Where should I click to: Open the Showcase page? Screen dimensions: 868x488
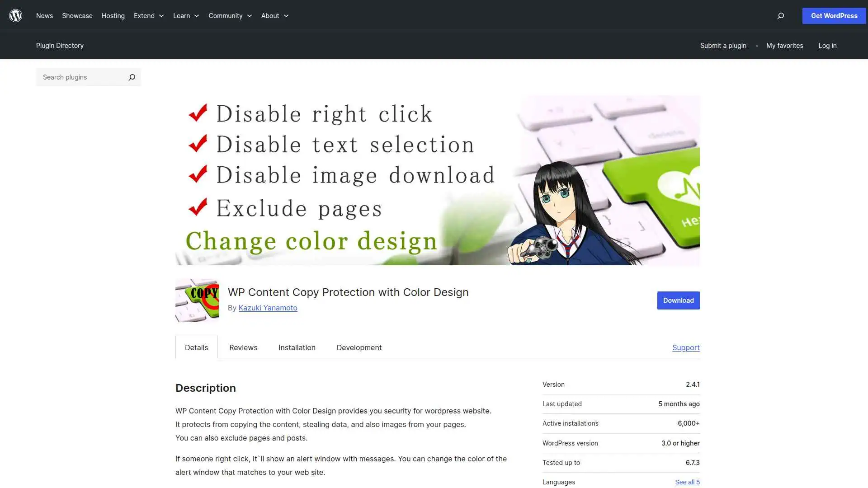[x=77, y=16]
